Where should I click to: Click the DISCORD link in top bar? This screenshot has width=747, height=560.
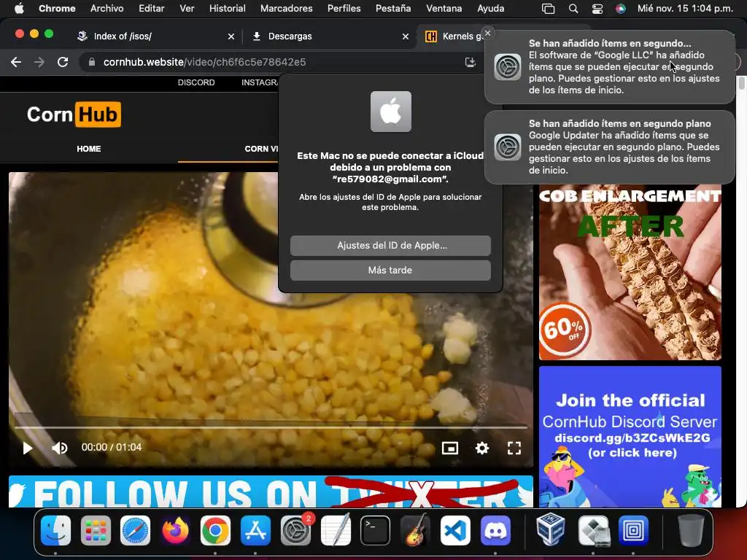click(x=196, y=82)
